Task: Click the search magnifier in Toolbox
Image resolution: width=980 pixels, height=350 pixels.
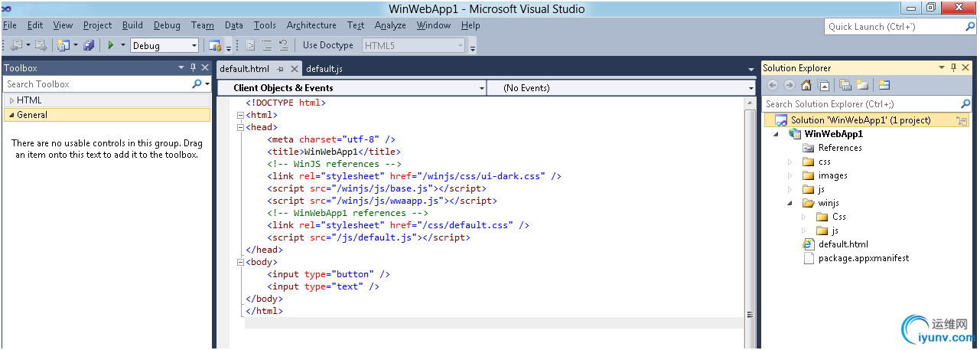Action: pyautogui.click(x=197, y=84)
